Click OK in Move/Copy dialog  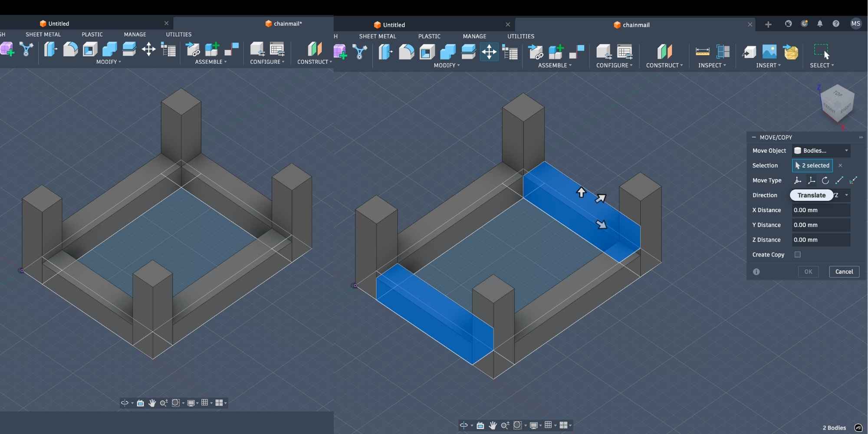[808, 272]
